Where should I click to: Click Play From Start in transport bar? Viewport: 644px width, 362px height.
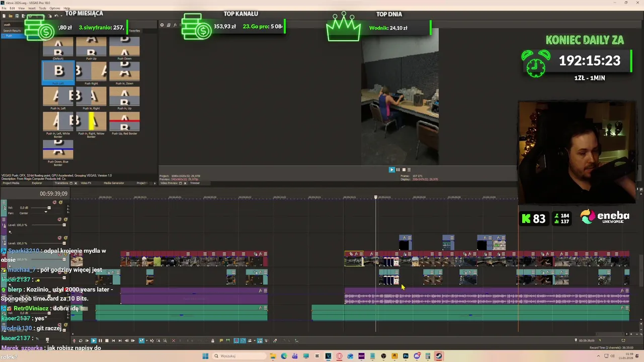[x=87, y=340]
